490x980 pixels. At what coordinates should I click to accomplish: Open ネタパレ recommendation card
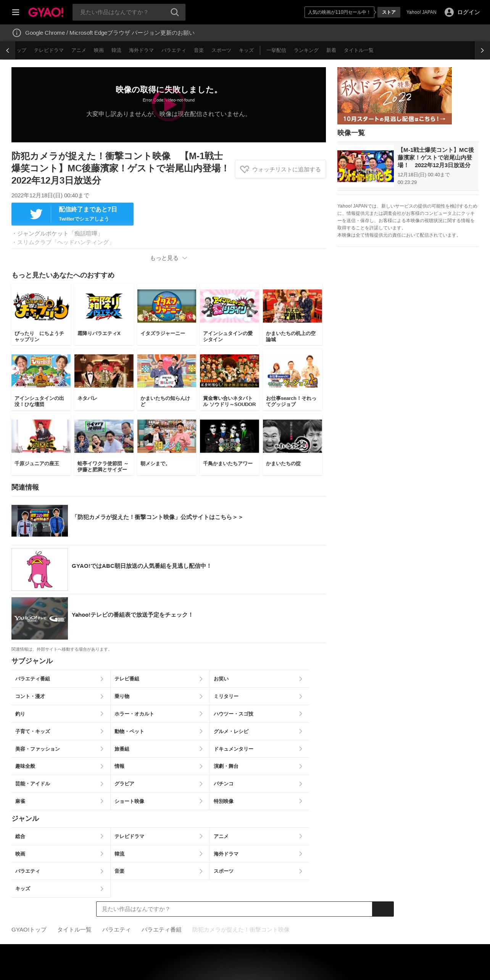coord(104,379)
